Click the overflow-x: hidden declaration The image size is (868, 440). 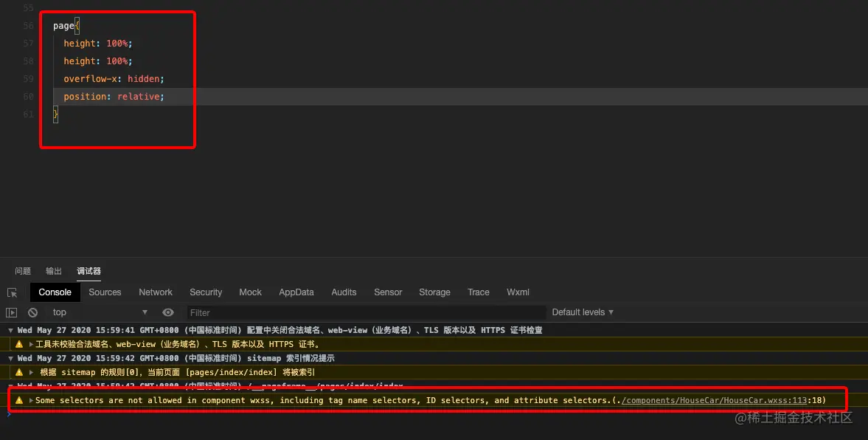point(114,79)
